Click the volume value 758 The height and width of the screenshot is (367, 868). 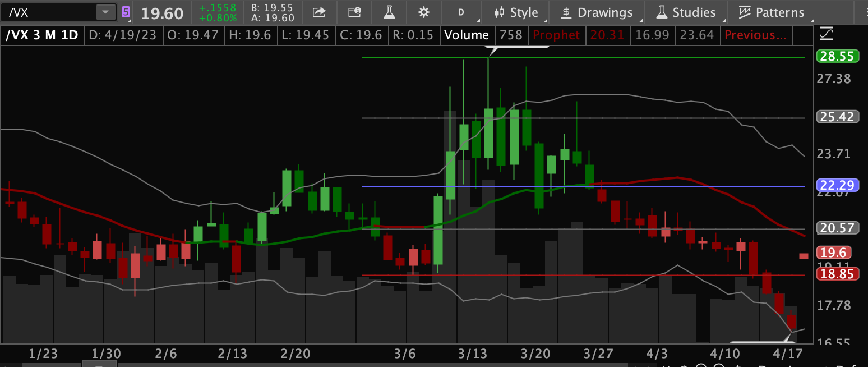(511, 35)
